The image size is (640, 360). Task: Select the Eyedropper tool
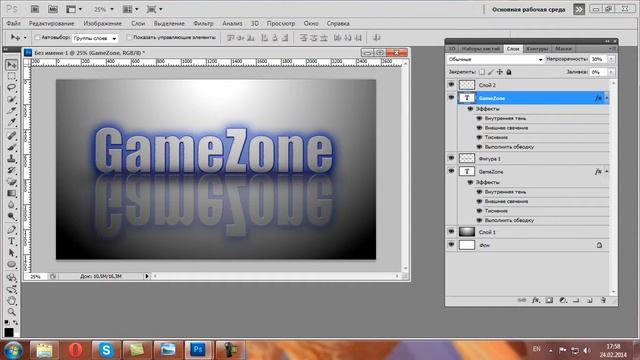11,122
